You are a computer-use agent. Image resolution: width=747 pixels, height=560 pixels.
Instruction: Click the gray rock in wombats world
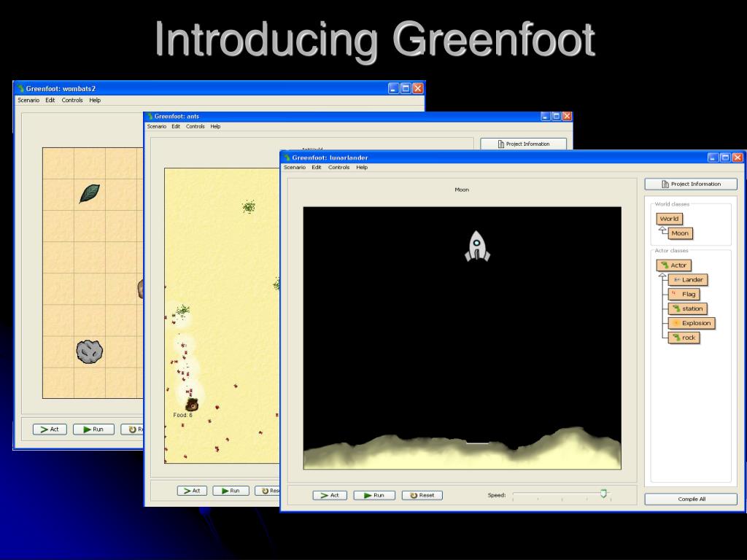(90, 352)
